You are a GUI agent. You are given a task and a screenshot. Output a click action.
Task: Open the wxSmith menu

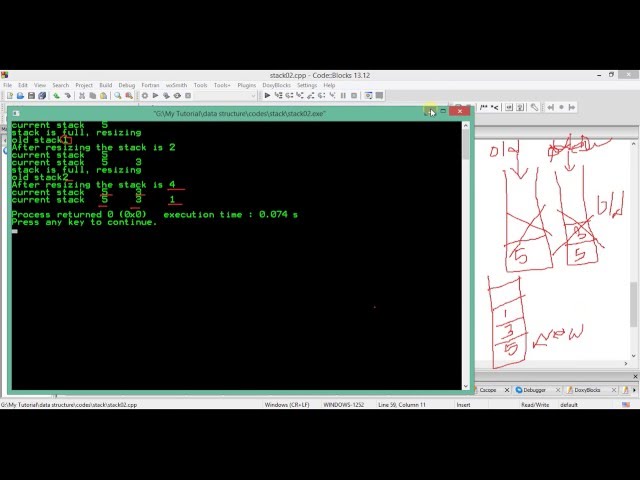tap(176, 85)
